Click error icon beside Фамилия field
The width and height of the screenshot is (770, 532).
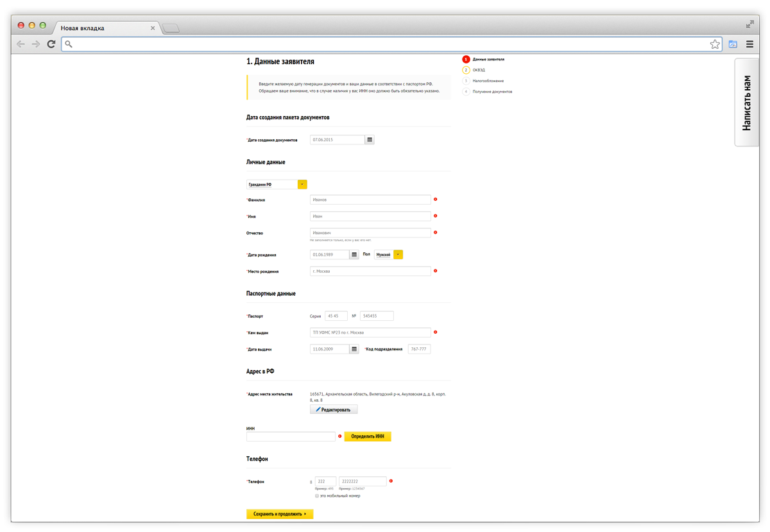click(436, 200)
